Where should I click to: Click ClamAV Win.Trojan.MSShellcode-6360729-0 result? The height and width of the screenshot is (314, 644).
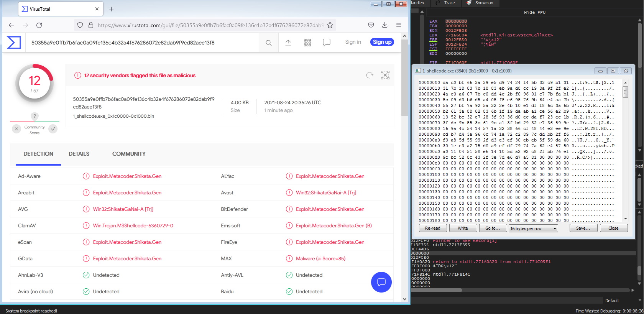coord(133,226)
